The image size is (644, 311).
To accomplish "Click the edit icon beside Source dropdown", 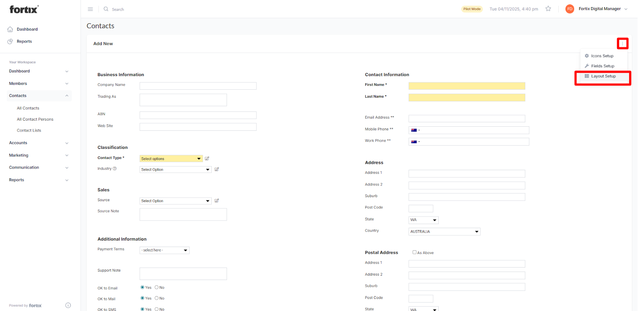I will pyautogui.click(x=217, y=201).
